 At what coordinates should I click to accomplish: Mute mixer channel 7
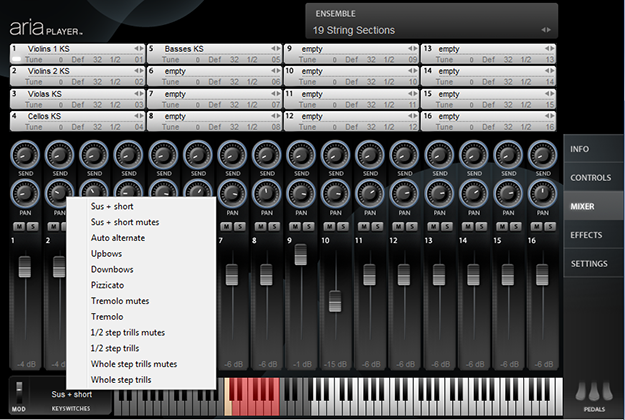[x=226, y=227]
